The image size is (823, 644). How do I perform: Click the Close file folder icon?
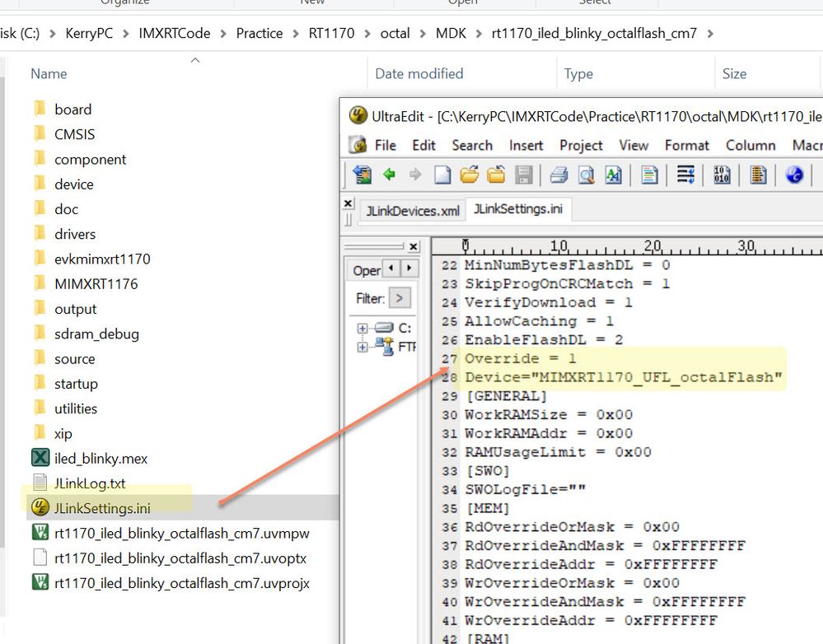[x=496, y=175]
